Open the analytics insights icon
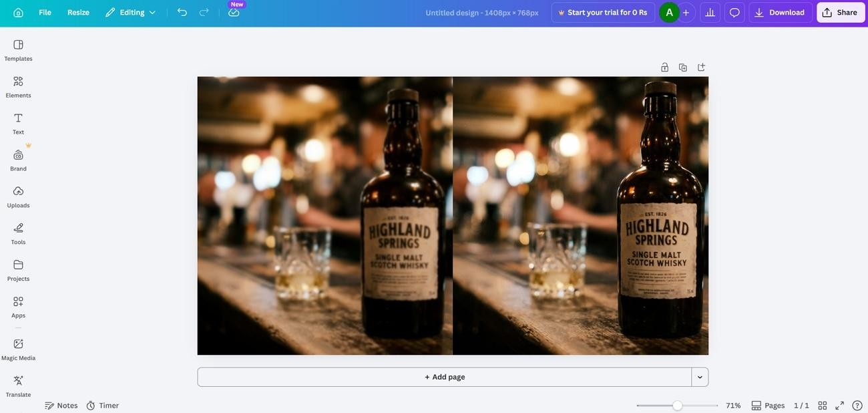The height and width of the screenshot is (413, 868). tap(710, 12)
